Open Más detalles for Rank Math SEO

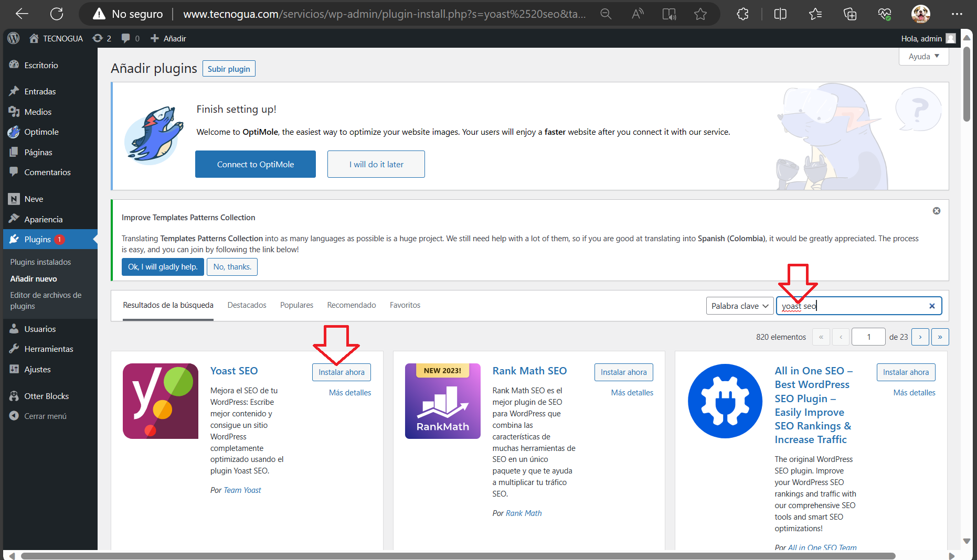coord(632,392)
